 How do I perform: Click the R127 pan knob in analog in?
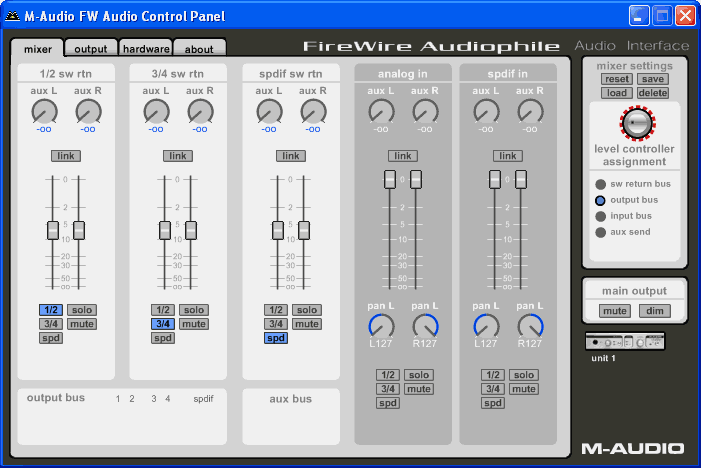pos(425,326)
